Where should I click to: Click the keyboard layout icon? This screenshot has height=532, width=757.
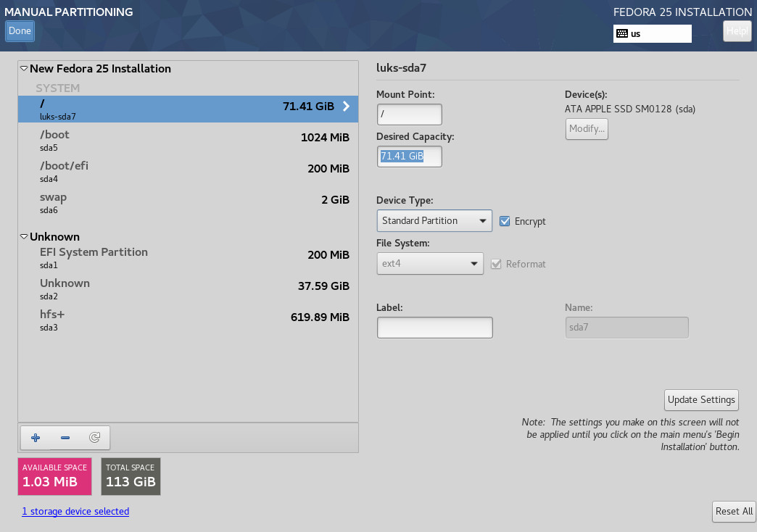click(622, 33)
